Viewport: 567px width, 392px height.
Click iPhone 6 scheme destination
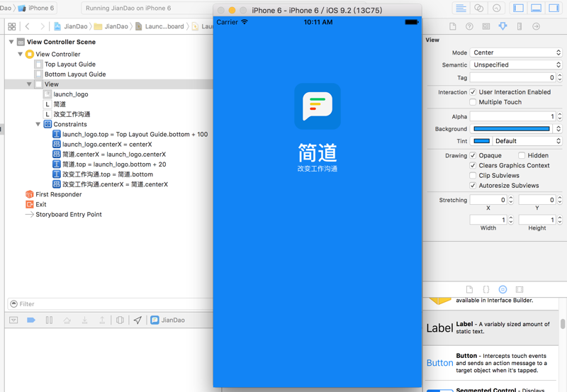(36, 8)
